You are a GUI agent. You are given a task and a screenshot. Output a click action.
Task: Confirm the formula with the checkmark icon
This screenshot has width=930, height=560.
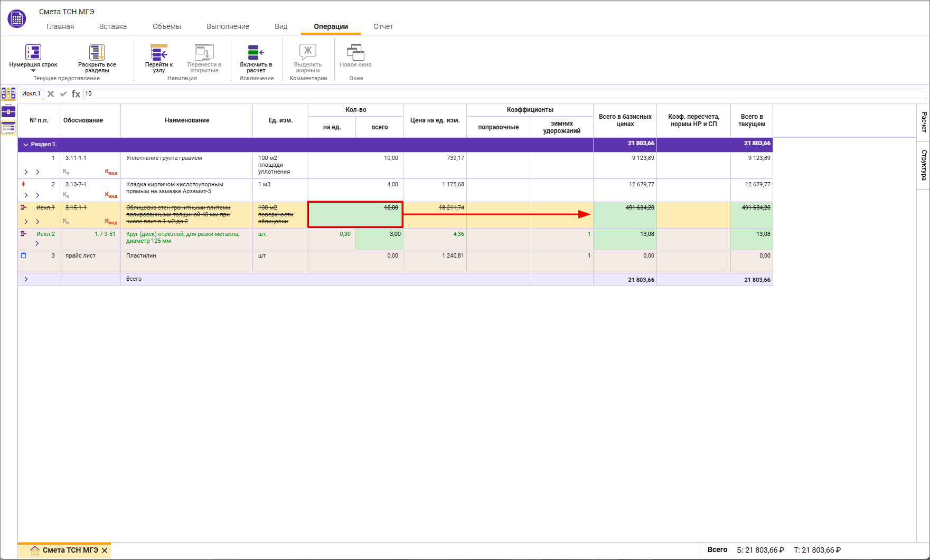tap(63, 94)
